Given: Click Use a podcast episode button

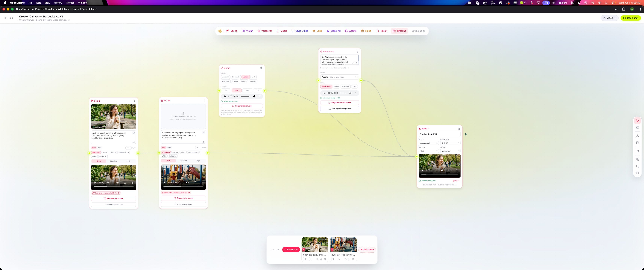Looking at the screenshot, I should click(x=339, y=109).
